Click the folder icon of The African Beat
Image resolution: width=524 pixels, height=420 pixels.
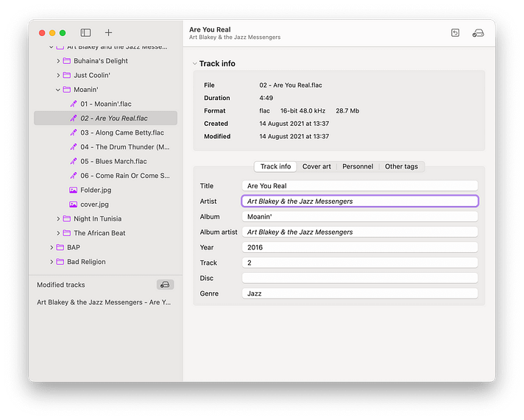[67, 233]
